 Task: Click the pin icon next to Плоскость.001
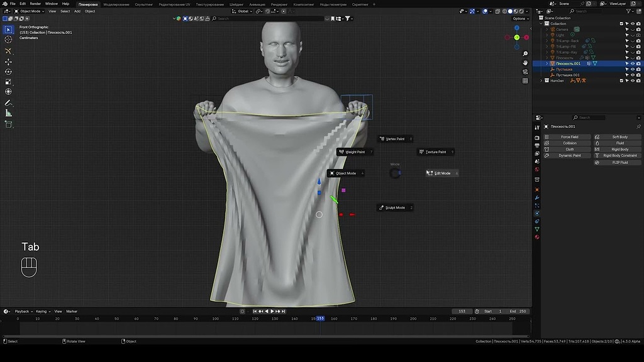click(638, 126)
